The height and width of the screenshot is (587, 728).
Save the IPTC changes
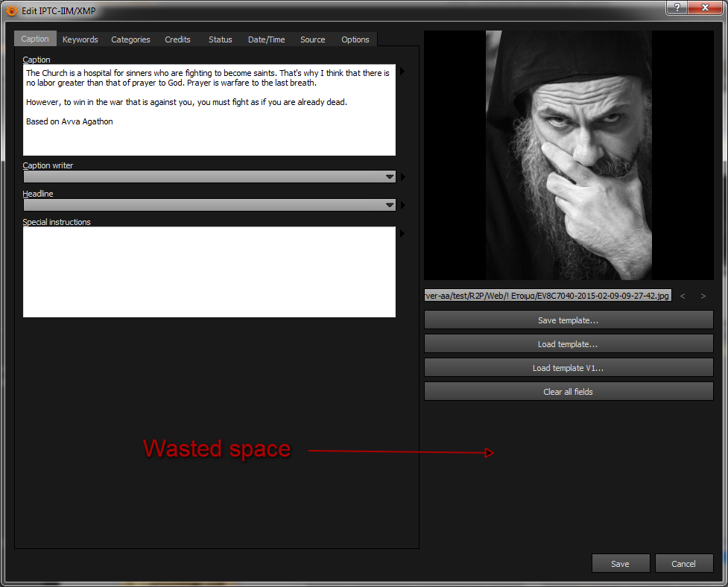click(x=621, y=563)
